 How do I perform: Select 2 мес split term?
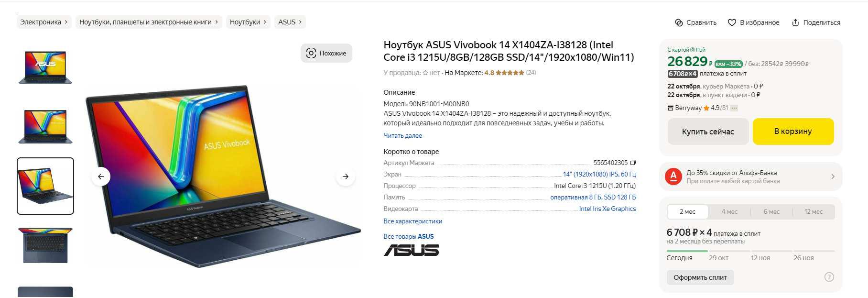click(x=687, y=211)
